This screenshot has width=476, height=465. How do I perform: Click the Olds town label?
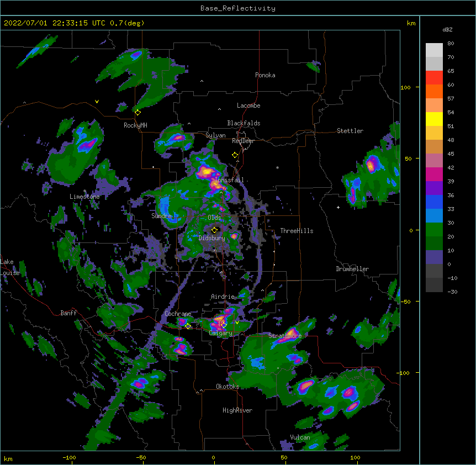coord(214,218)
